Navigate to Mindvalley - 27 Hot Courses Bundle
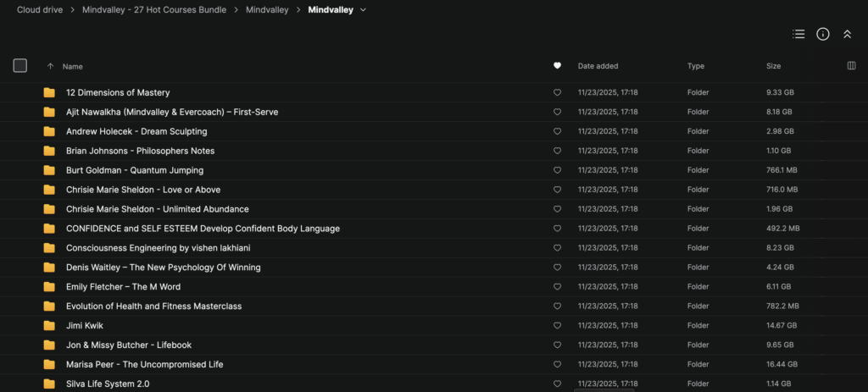The image size is (868, 392). [x=155, y=10]
